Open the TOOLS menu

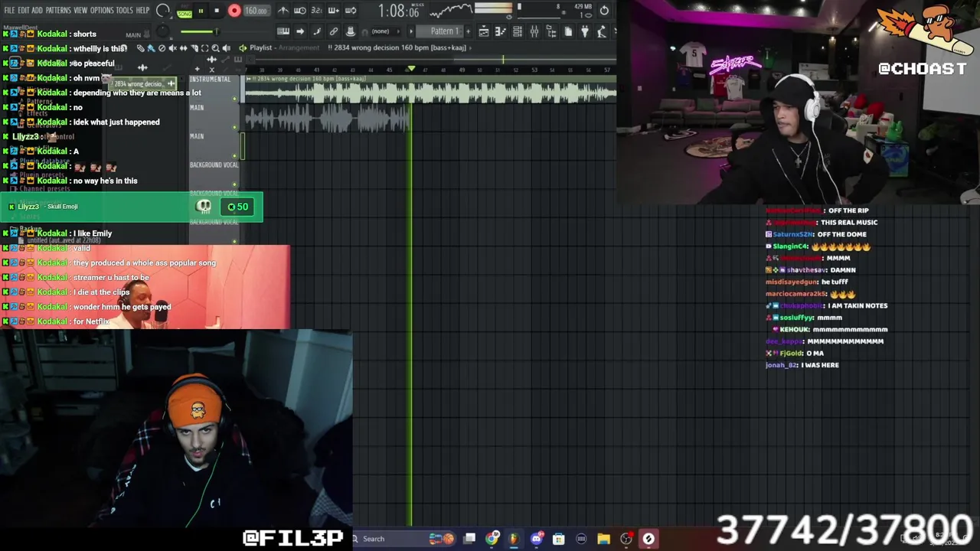coord(124,10)
